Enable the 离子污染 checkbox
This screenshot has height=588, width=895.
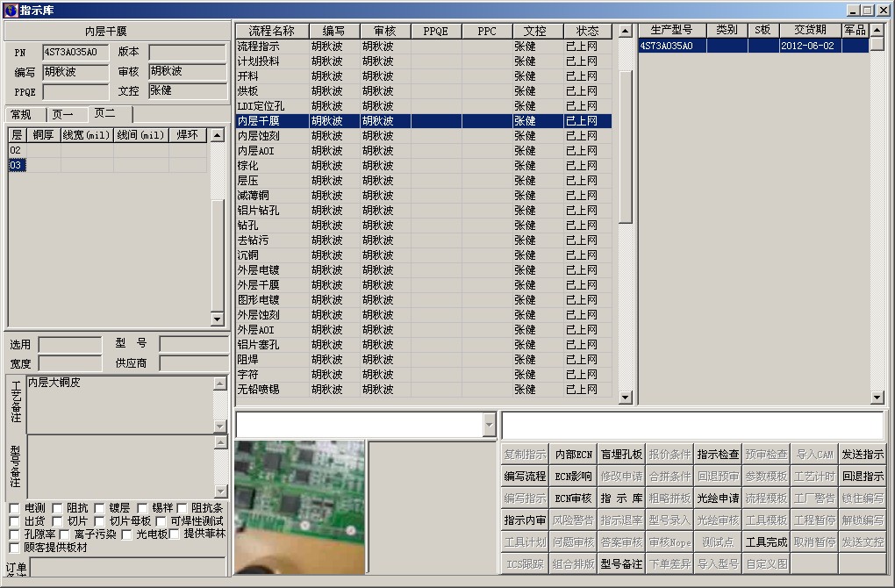click(x=65, y=534)
